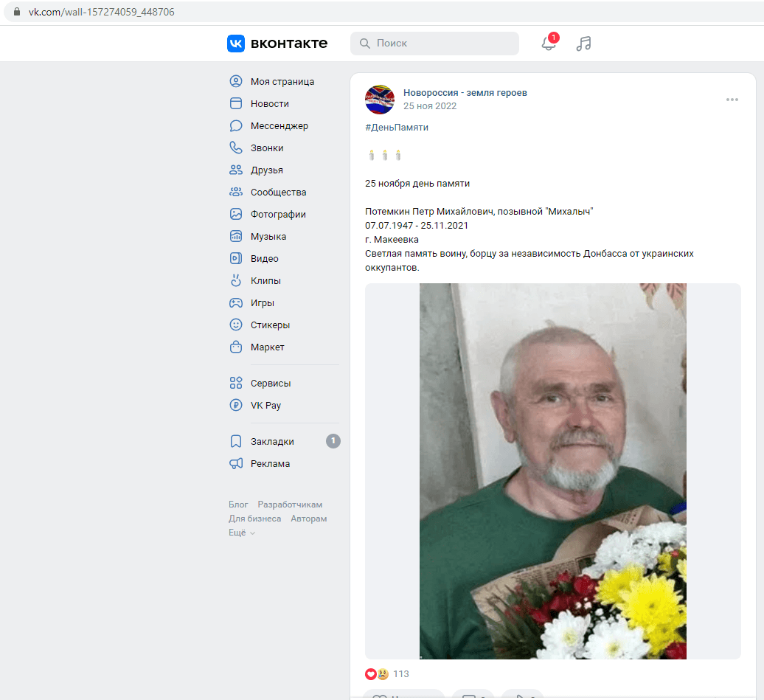Open the Разработчикам footer link
This screenshot has height=700, width=764.
[290, 505]
